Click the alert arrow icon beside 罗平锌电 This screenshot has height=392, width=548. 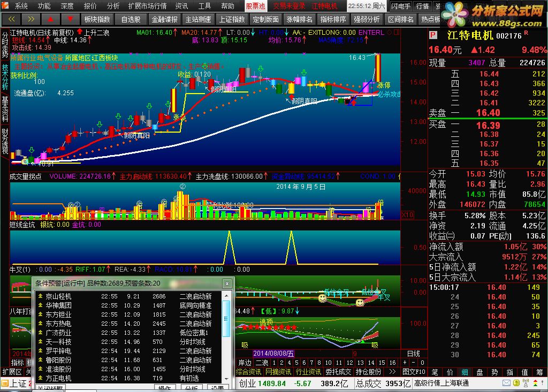pyautogui.click(x=40, y=351)
